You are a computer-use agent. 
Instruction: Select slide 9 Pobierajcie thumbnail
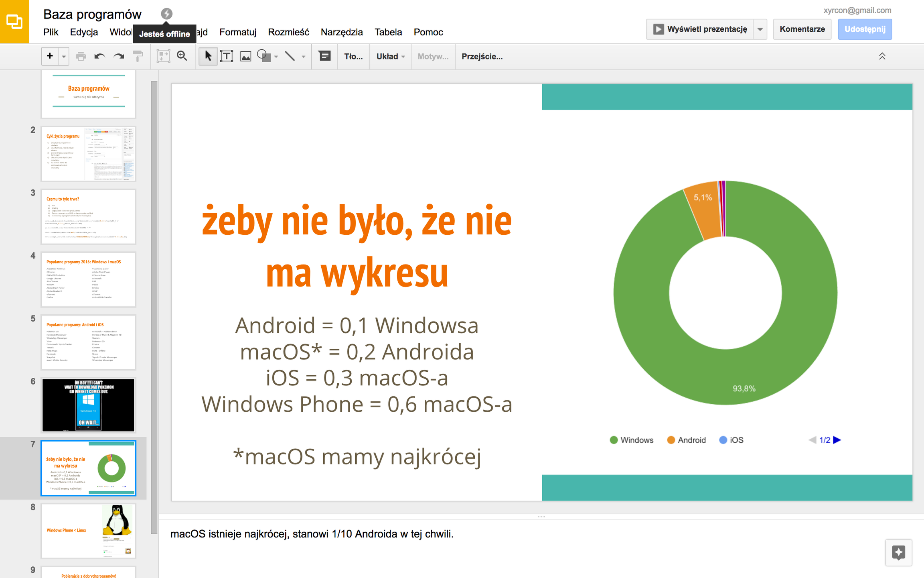point(89,572)
